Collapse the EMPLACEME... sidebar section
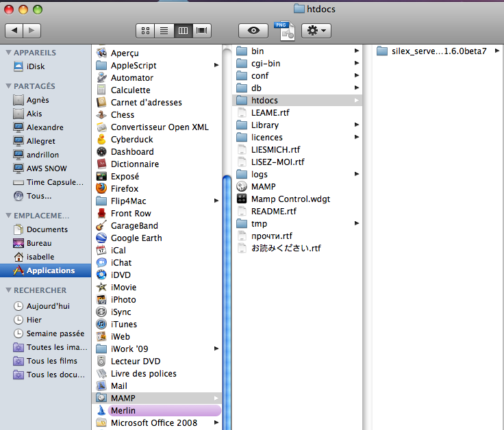Screen dimensions: 504x430 8,215
